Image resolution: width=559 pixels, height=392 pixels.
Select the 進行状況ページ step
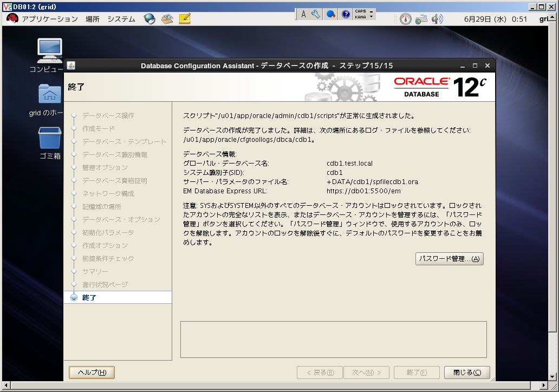[x=105, y=285]
